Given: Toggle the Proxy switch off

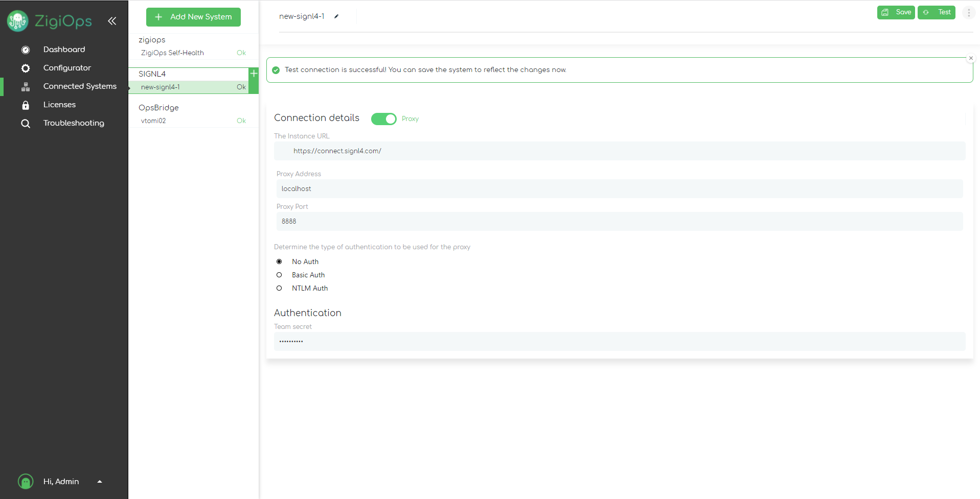Looking at the screenshot, I should click(x=384, y=119).
